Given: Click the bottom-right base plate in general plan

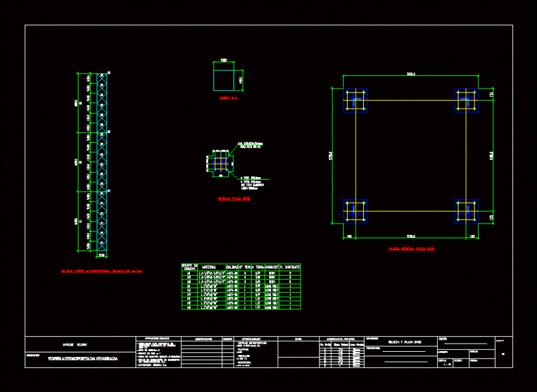Looking at the screenshot, I should click(466, 211).
